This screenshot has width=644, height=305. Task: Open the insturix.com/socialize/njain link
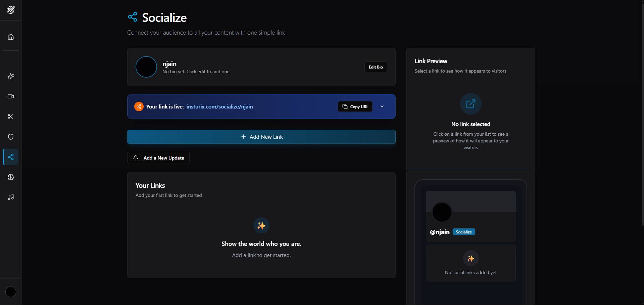219,106
